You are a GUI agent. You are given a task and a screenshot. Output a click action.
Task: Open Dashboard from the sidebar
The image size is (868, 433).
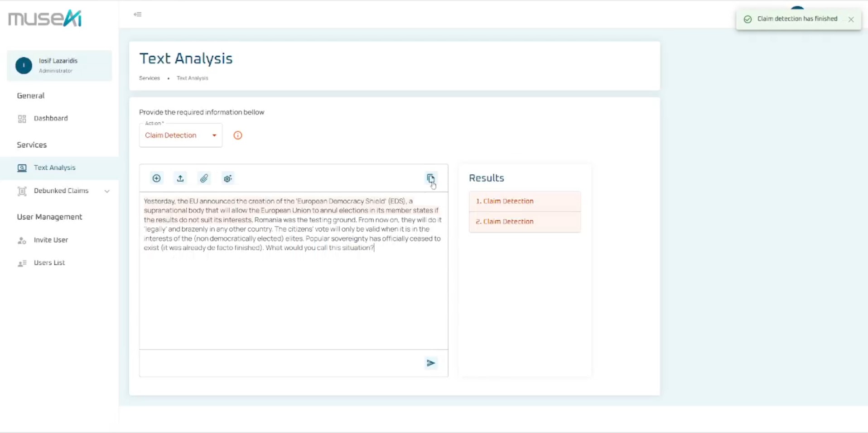click(x=51, y=118)
